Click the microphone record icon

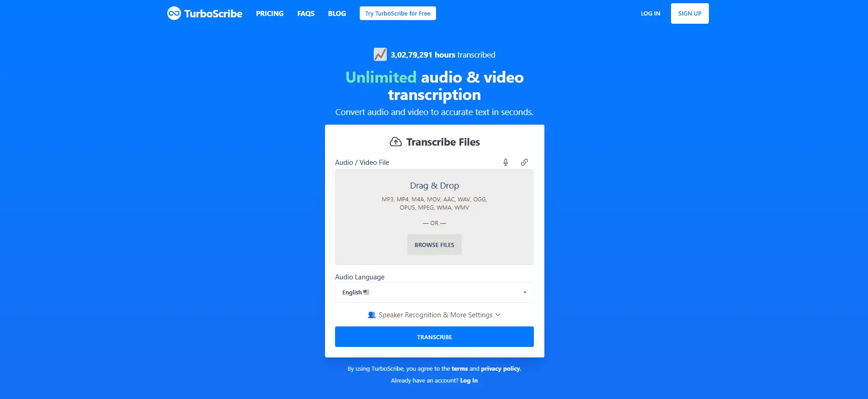coord(506,162)
